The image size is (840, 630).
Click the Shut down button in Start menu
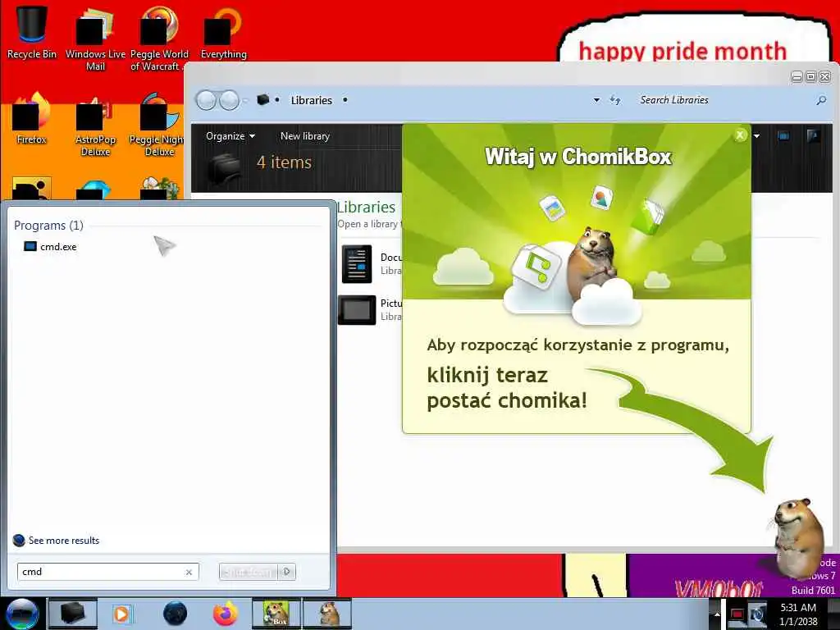coord(249,572)
